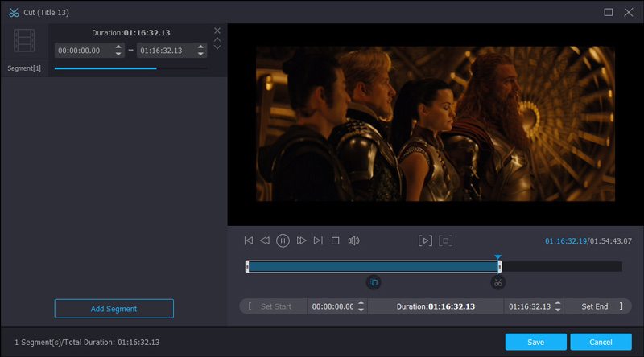Stop the video playback
Image resolution: width=644 pixels, height=357 pixels.
[336, 240]
